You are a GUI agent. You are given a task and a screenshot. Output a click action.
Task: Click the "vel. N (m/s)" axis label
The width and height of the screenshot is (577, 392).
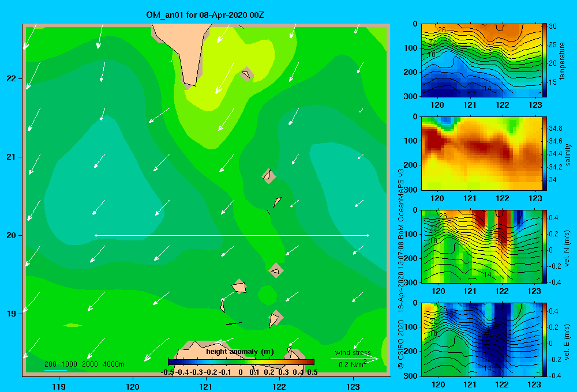(x=567, y=248)
